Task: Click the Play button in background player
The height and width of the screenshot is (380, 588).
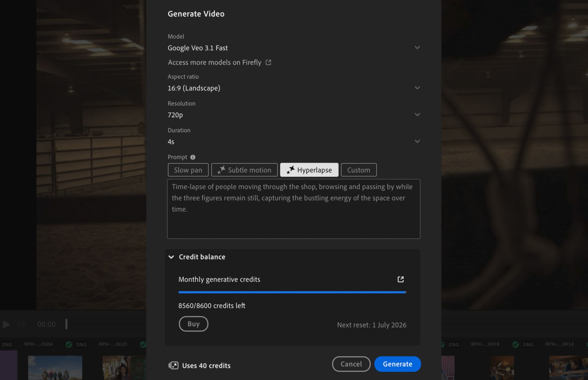Action: 6,325
